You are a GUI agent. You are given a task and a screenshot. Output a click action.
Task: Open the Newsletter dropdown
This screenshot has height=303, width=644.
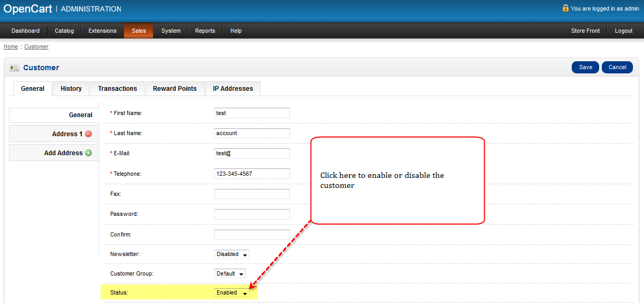pyautogui.click(x=232, y=254)
